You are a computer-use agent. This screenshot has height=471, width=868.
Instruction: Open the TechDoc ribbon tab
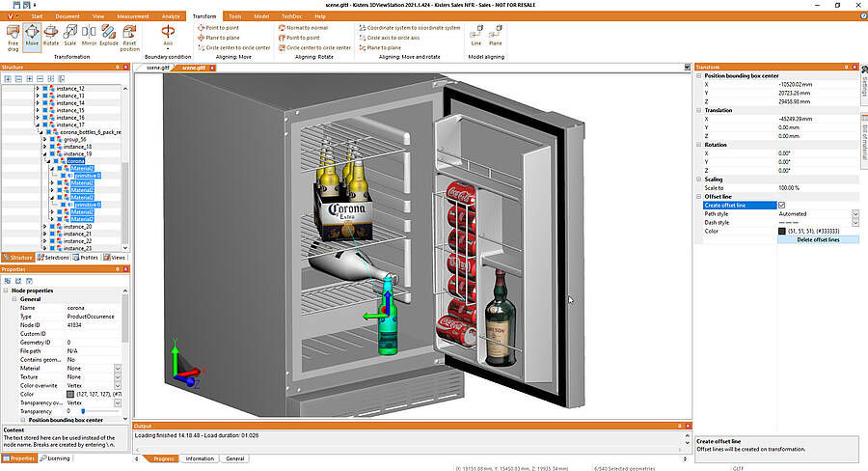click(291, 16)
